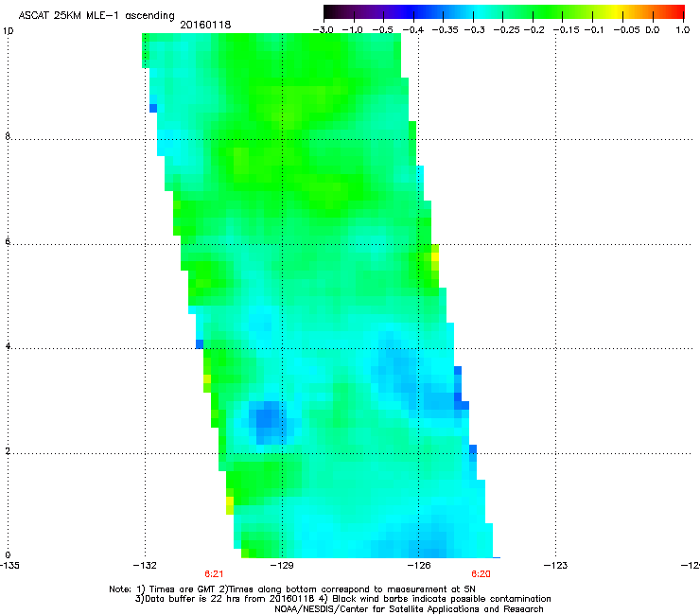Click the yellow pixel on the swath edge at 6N
The width and height of the screenshot is (700, 615).
pos(435,256)
